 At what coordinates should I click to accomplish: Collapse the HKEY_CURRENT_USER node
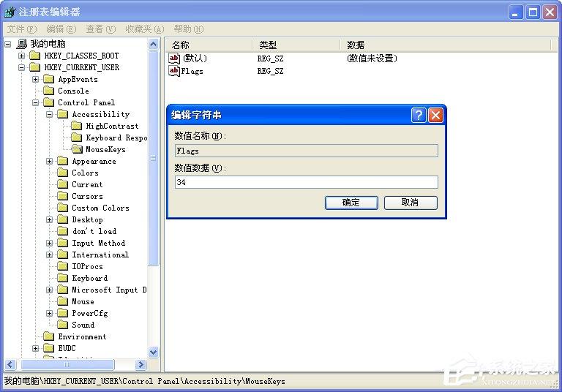click(x=22, y=67)
